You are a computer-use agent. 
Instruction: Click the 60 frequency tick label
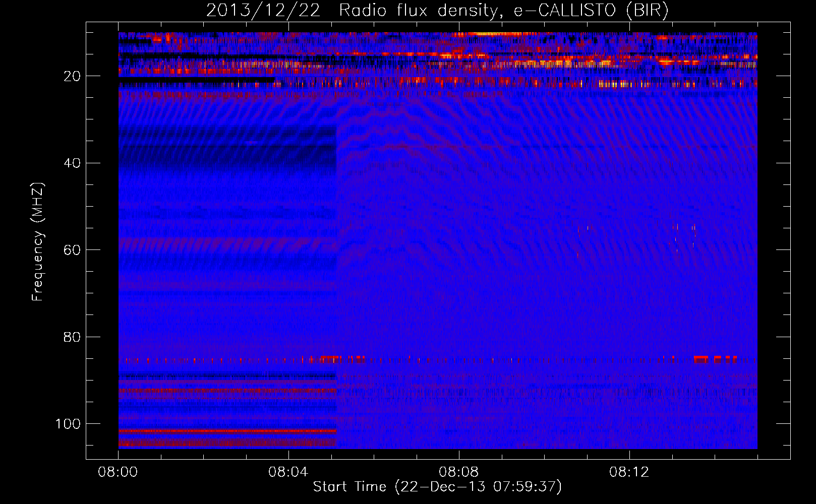click(x=73, y=250)
